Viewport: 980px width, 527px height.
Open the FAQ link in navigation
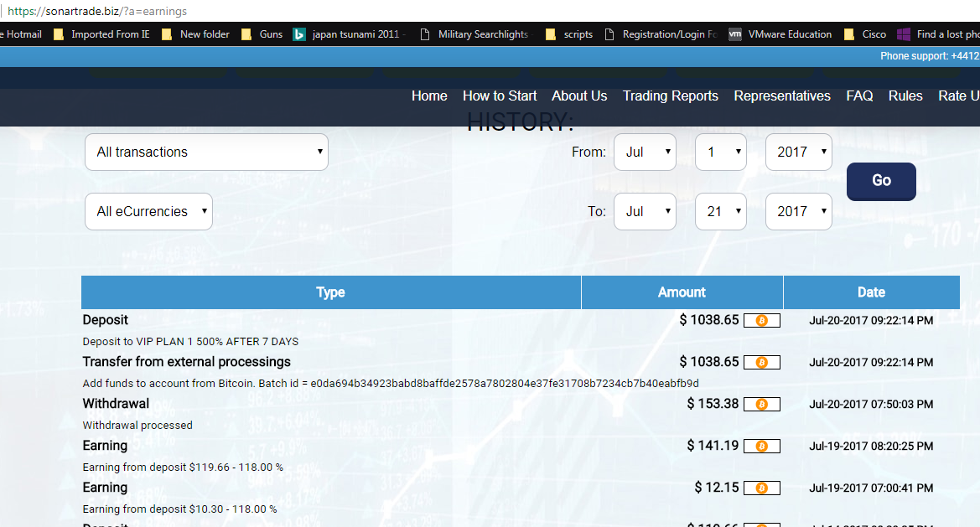click(x=859, y=96)
